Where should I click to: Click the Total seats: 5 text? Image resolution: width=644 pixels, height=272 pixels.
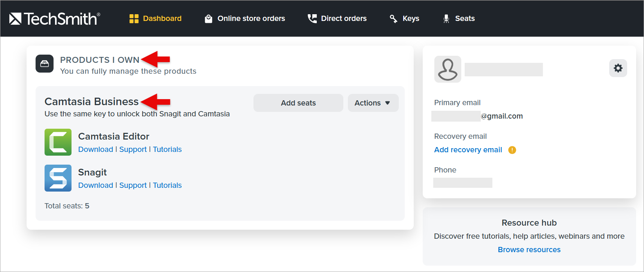[x=67, y=206]
